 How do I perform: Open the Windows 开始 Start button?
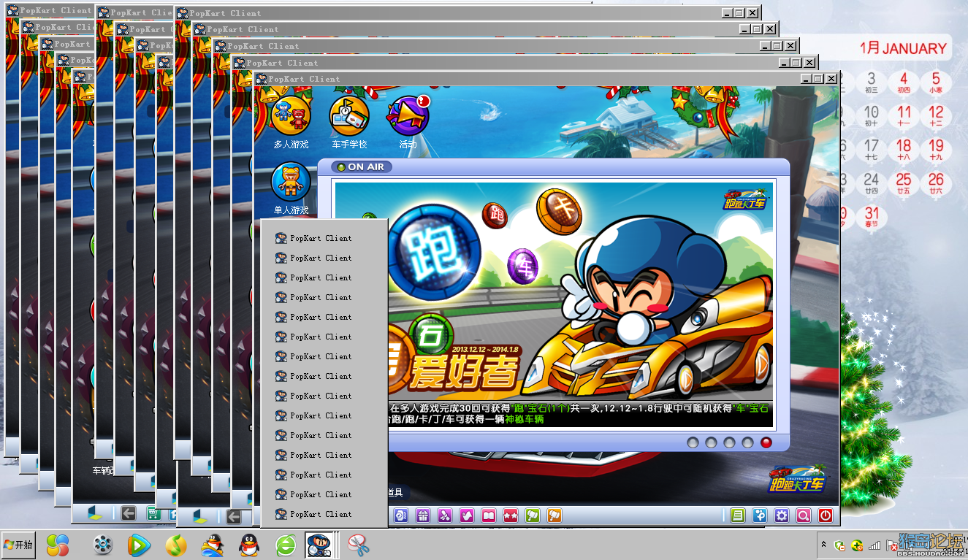tap(18, 545)
